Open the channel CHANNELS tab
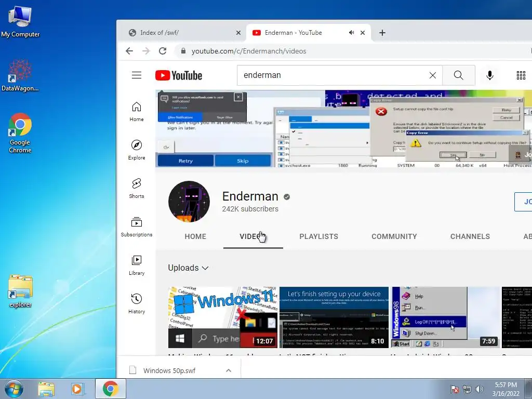532x399 pixels. (x=470, y=236)
